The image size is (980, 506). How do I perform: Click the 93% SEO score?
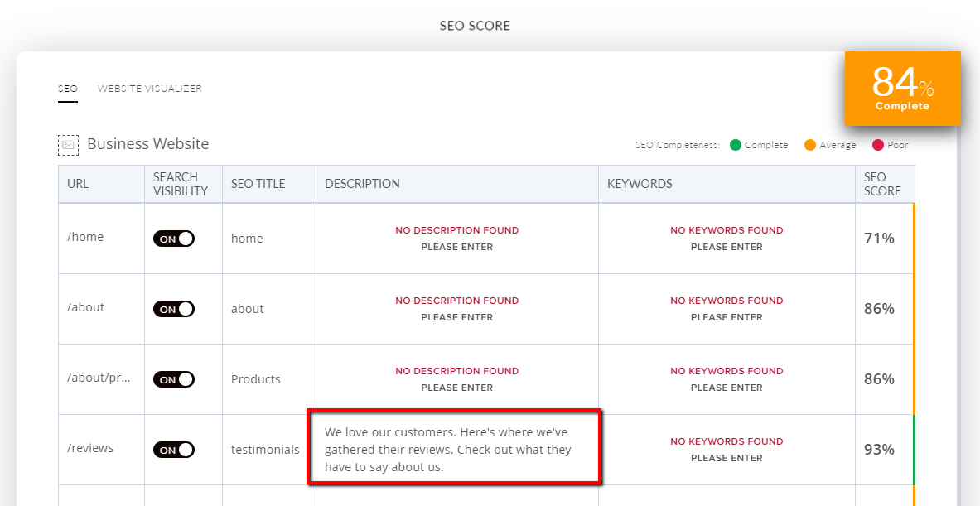click(x=880, y=450)
